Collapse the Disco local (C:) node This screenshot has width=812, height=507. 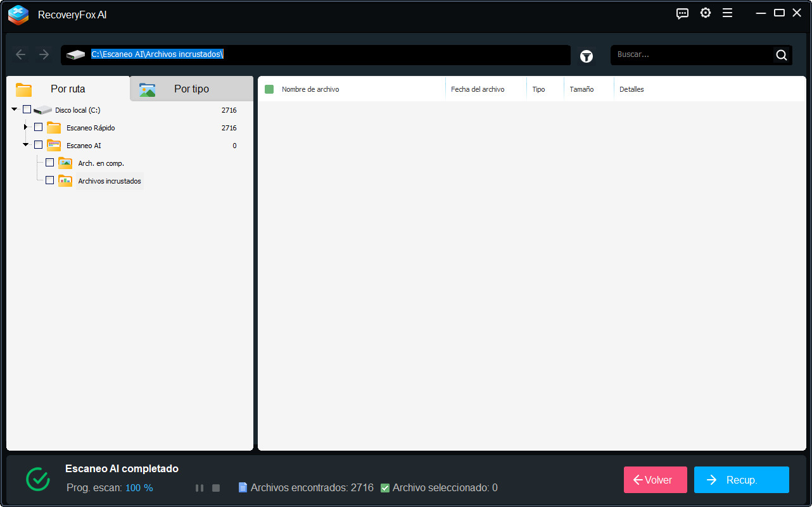tap(14, 109)
